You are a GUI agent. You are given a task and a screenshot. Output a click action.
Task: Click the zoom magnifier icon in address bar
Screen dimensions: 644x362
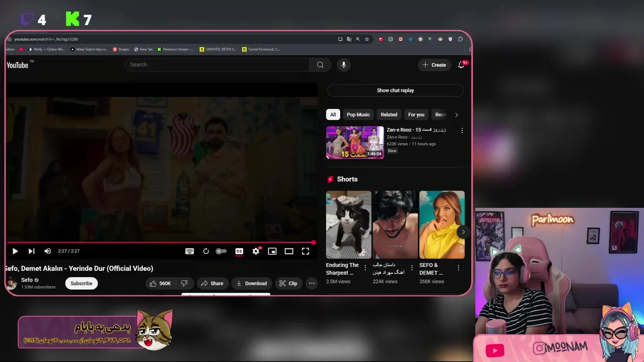358,39
